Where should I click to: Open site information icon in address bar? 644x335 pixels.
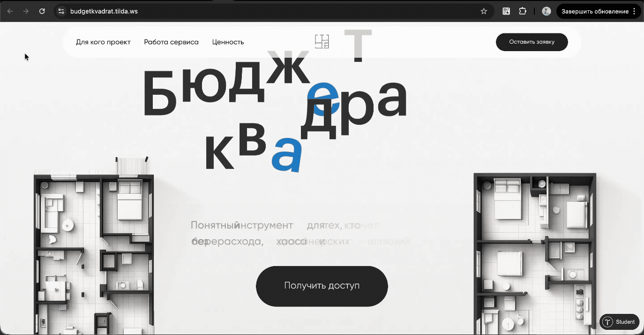coord(61,11)
